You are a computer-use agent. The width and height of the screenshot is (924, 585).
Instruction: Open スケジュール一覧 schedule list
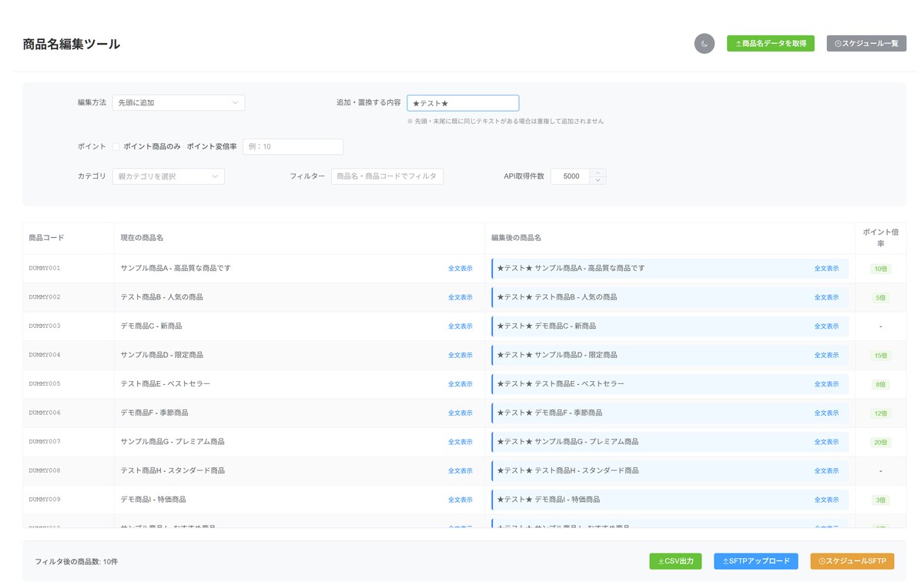(866, 44)
